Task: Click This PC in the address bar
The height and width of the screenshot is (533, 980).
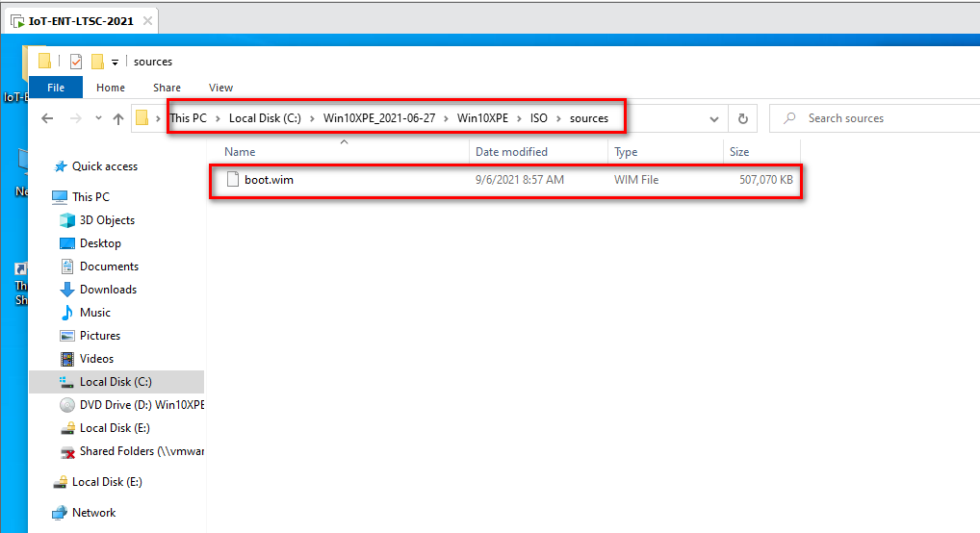Action: pyautogui.click(x=188, y=118)
